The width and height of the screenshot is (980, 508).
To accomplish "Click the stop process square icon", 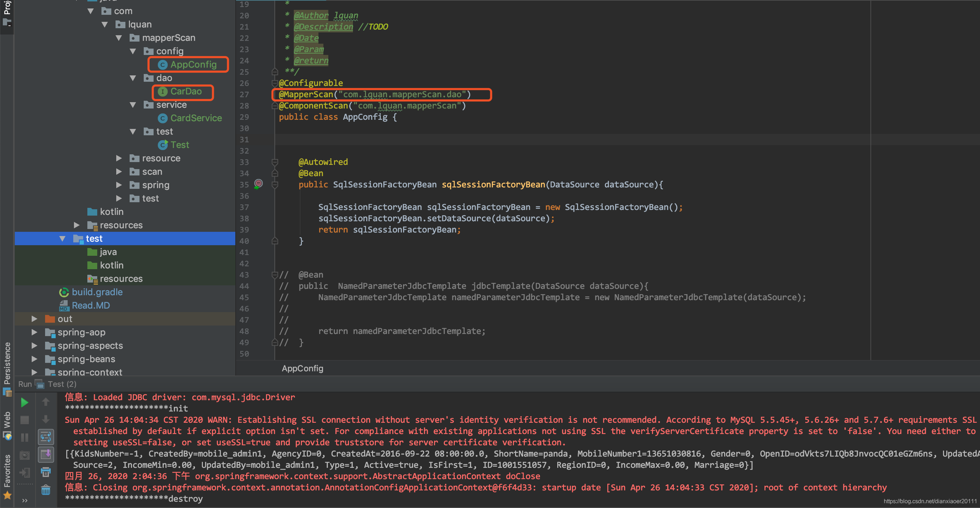I will [24, 420].
